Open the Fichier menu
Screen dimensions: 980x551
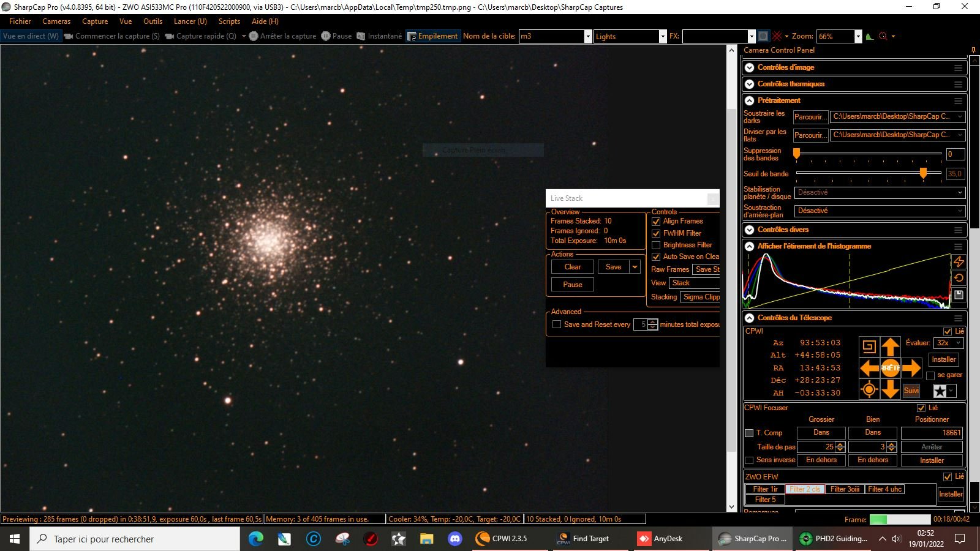click(20, 21)
